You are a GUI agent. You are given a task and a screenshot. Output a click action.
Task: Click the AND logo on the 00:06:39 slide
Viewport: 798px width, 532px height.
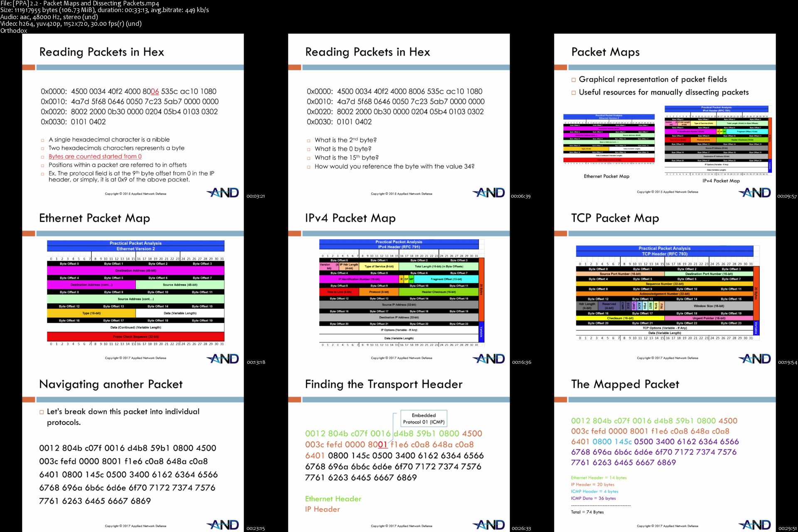(x=489, y=193)
